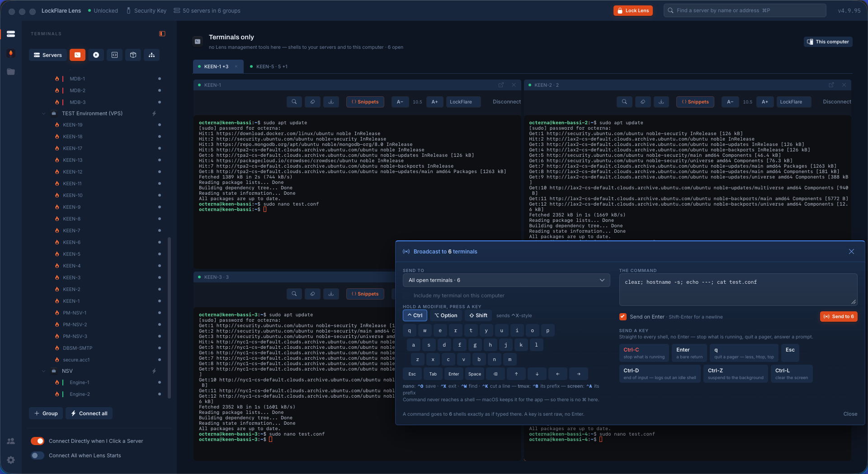This screenshot has width=868, height=474.
Task: Download KEEN-3 terminal output
Action: point(331,294)
